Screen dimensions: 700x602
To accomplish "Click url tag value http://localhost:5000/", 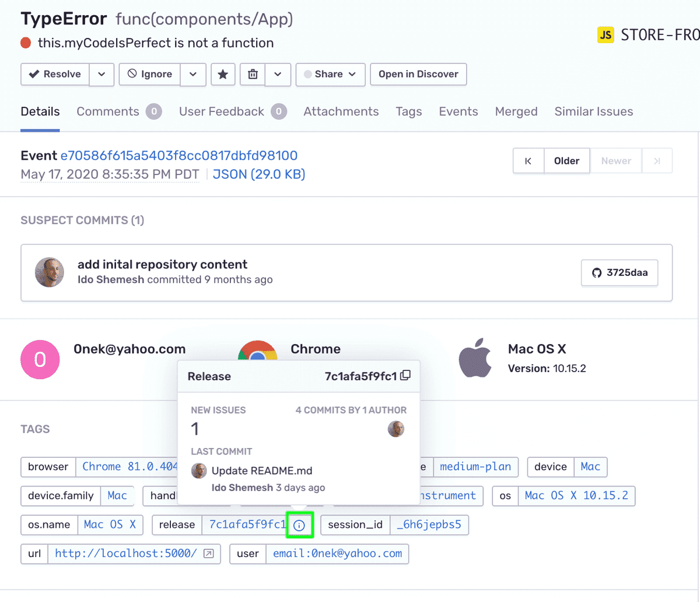I will (126, 554).
